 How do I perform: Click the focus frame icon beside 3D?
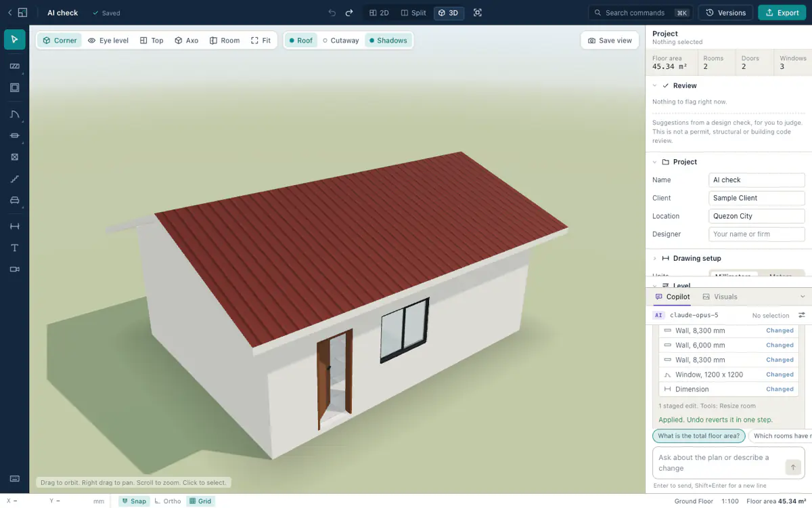click(478, 12)
